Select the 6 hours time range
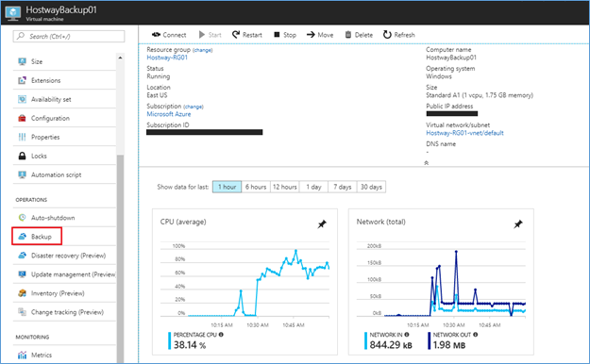The width and height of the screenshot is (590, 364). click(x=256, y=187)
